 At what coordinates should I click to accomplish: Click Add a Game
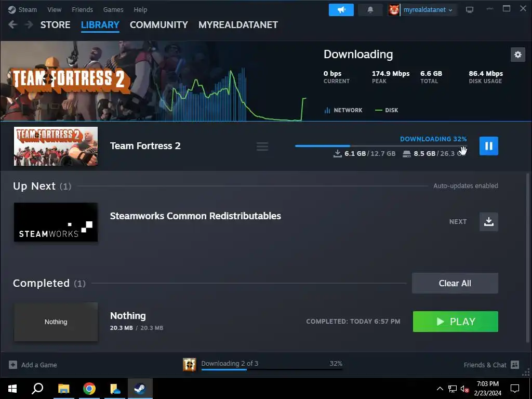point(33,365)
